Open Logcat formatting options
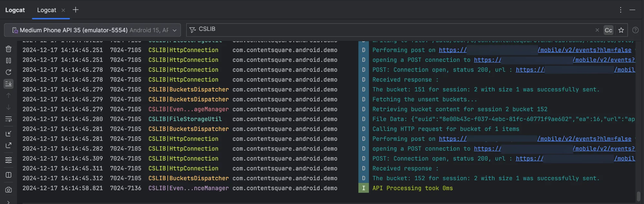Screen dimensions: 644x204 pyautogui.click(x=9, y=160)
